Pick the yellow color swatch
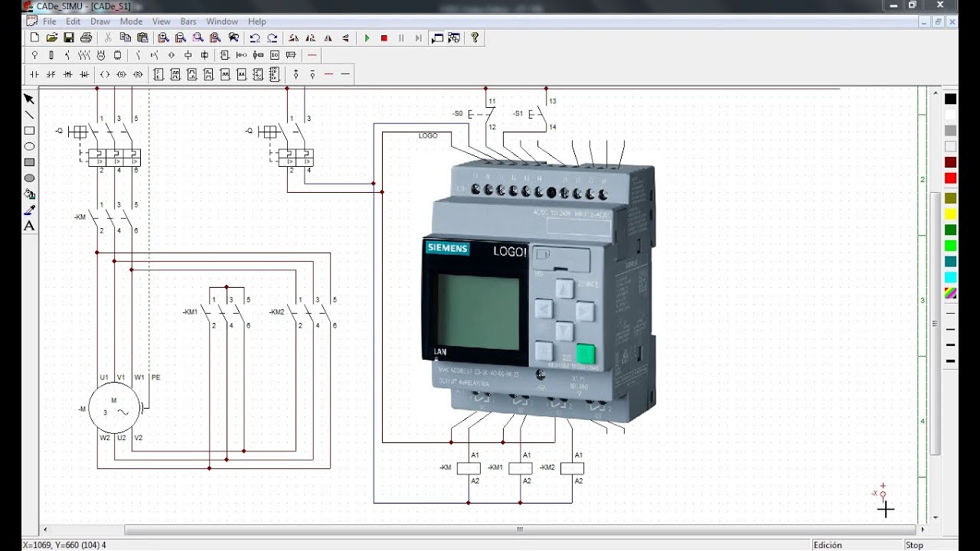980x551 pixels. point(950,214)
